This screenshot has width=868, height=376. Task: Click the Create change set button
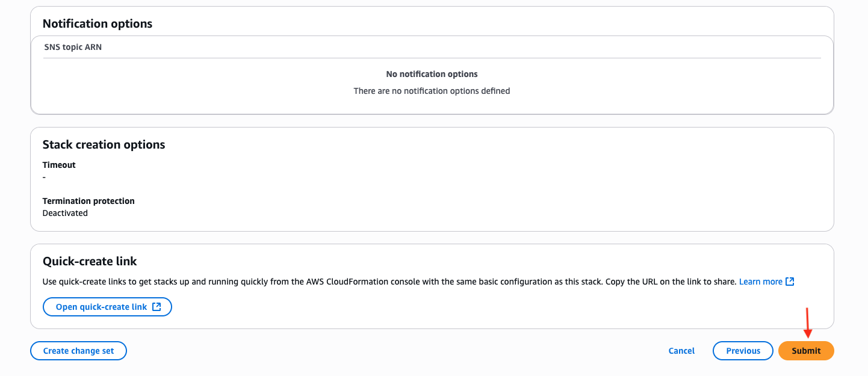(x=78, y=351)
